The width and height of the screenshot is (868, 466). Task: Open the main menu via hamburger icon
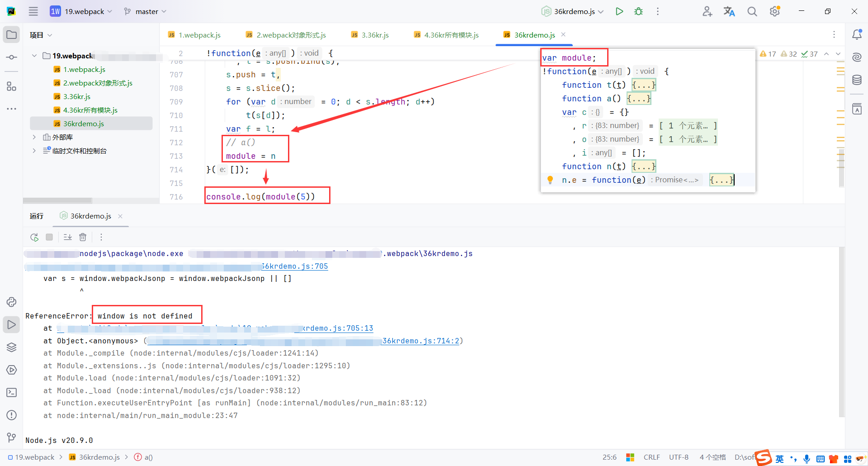point(33,11)
